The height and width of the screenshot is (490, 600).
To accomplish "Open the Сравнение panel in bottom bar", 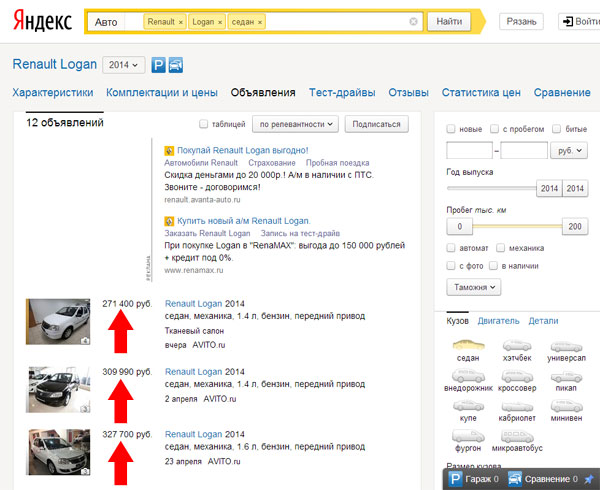I will pos(543,479).
